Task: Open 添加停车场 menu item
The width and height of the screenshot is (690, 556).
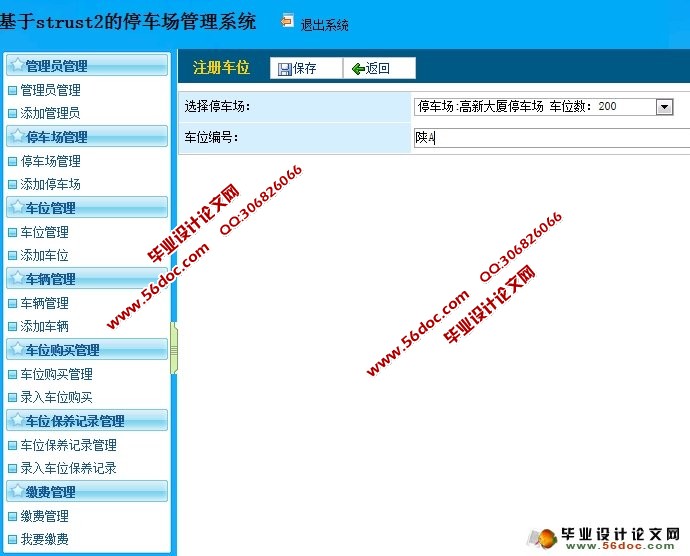Action: click(x=51, y=184)
